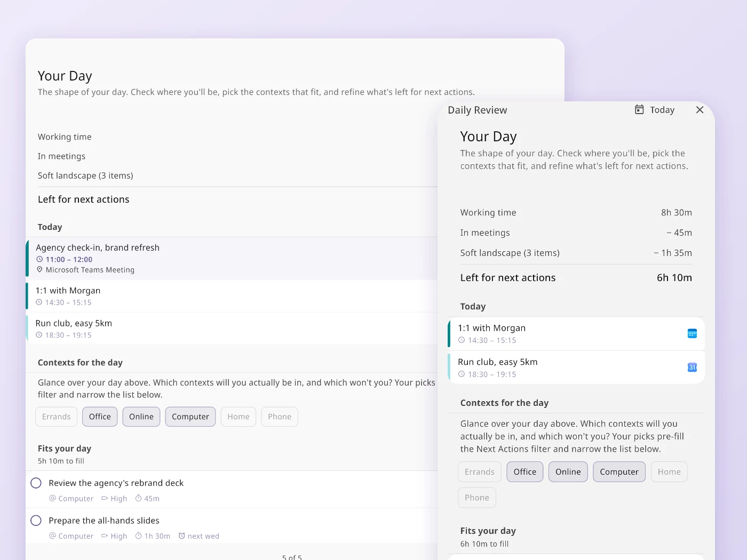Viewport: 747px width, 560px height.
Task: Click the context icon on Prepare the all-hands slides
Action: click(x=52, y=535)
